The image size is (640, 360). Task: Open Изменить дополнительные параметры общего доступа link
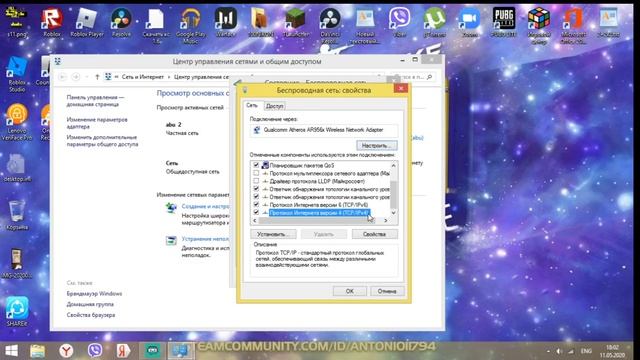click(x=102, y=141)
